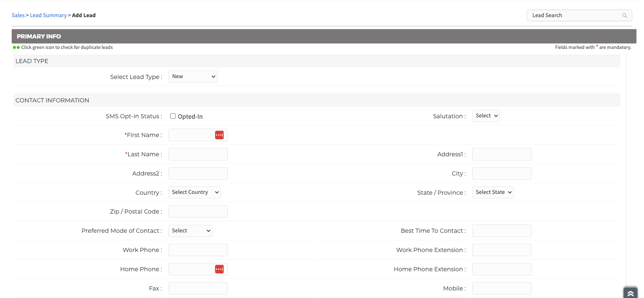This screenshot has width=644, height=298.
Task: Click the Address1 text field
Action: pos(501,154)
